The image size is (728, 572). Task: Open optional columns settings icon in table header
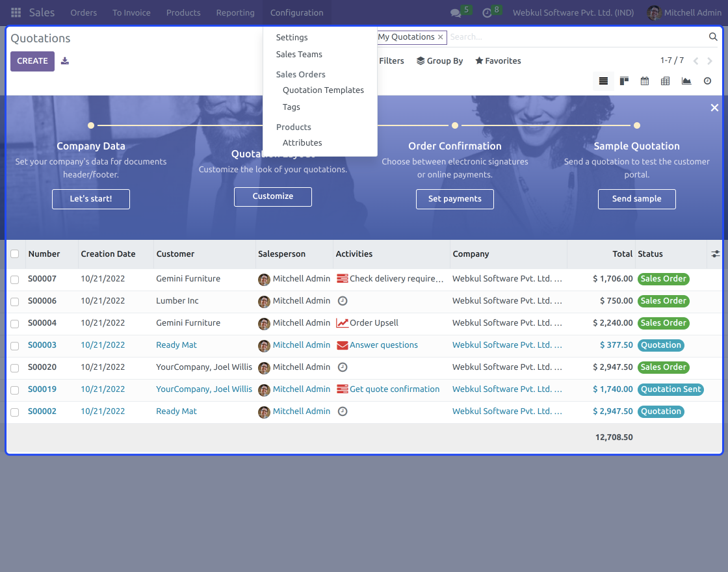[x=716, y=254]
